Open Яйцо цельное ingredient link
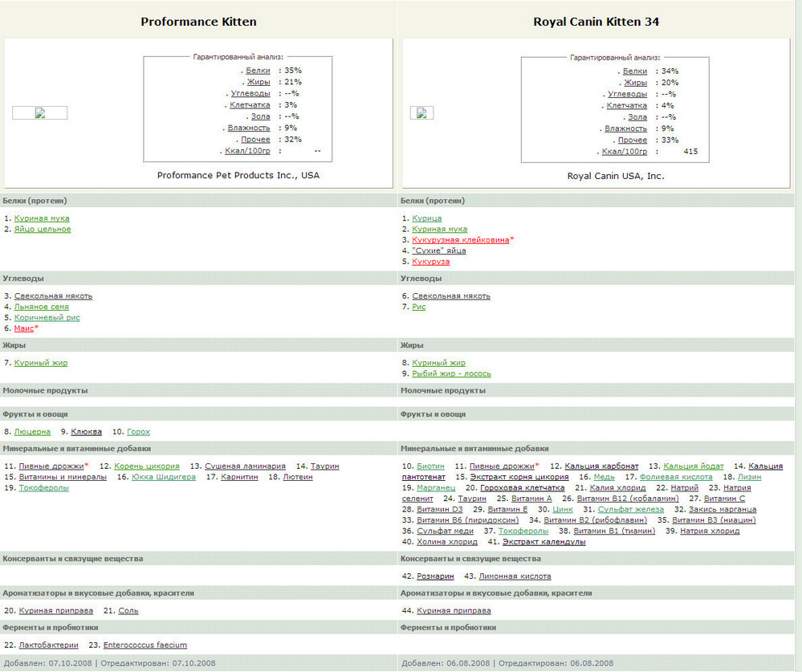Image resolution: width=802 pixels, height=672 pixels. click(43, 229)
